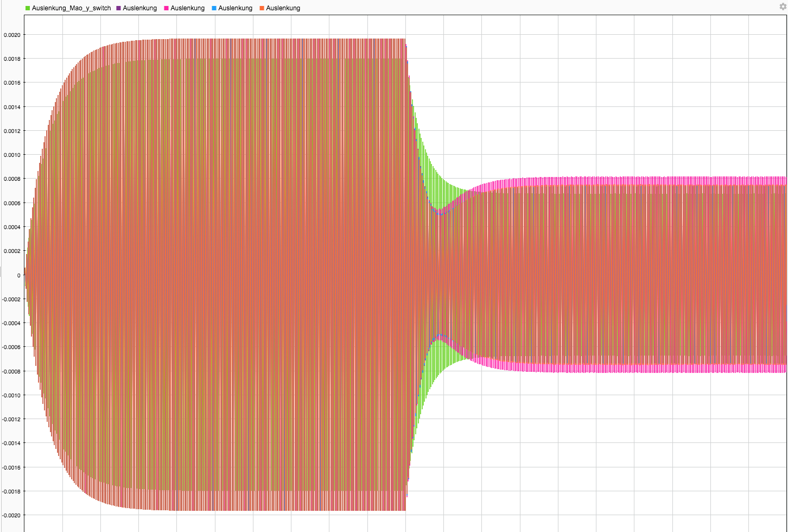Click the -0.0010 y-axis tick label
The width and height of the screenshot is (788, 532).
tap(11, 395)
